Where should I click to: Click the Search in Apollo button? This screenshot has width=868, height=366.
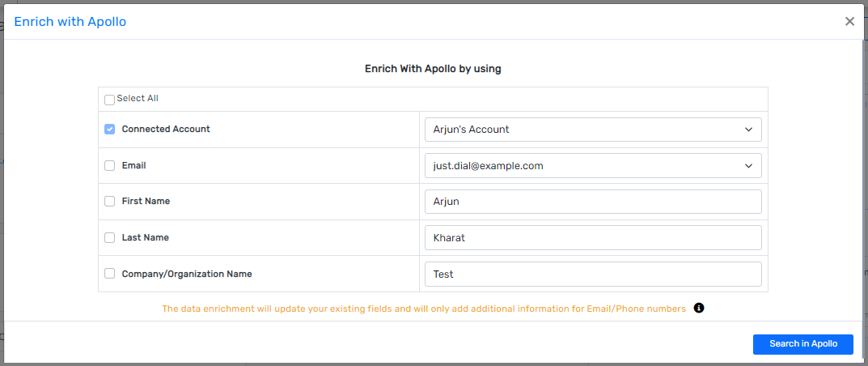click(x=802, y=344)
